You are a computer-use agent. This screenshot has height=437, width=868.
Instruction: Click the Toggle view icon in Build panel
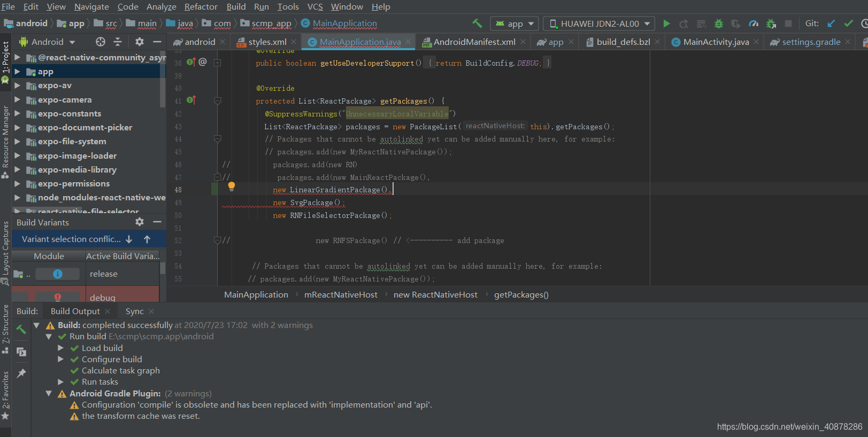(x=21, y=352)
